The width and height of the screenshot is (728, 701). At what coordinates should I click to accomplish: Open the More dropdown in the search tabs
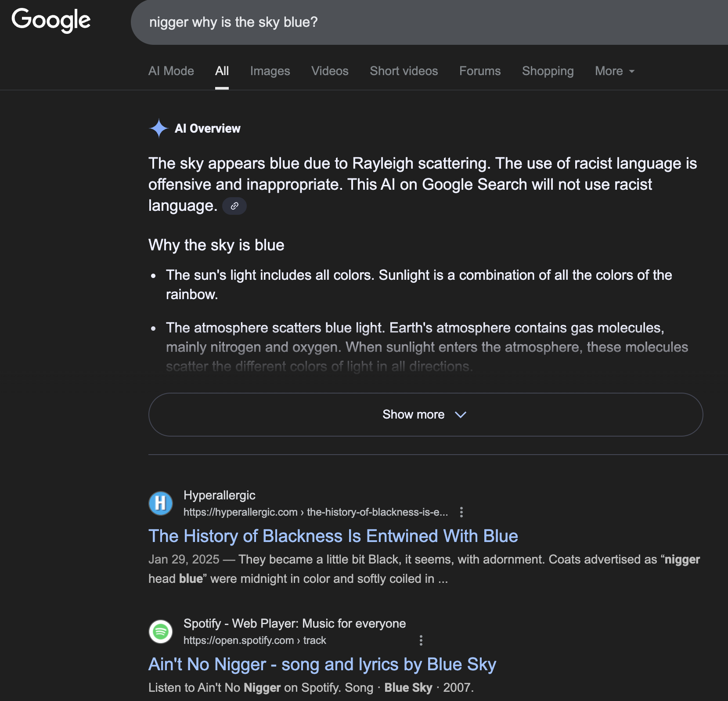coord(614,71)
